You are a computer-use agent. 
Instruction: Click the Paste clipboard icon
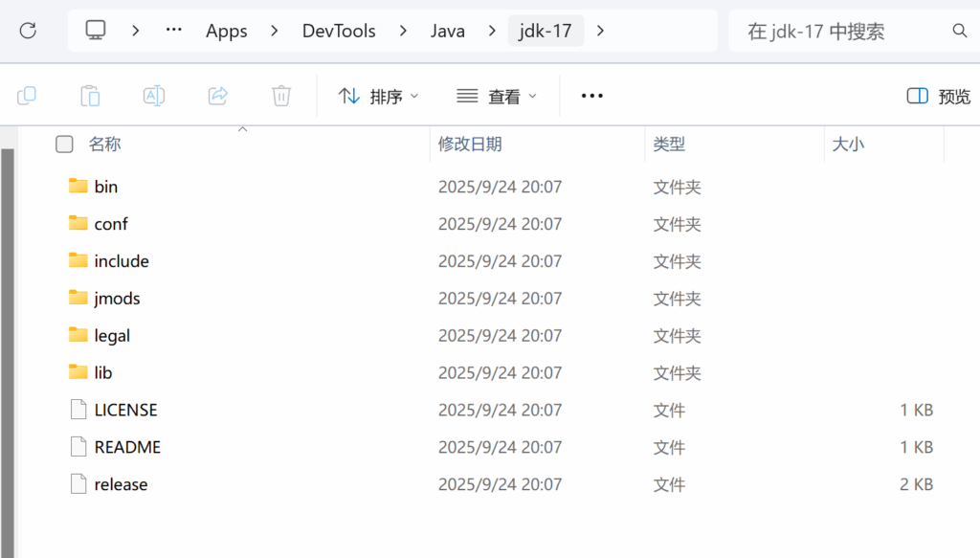[89, 95]
